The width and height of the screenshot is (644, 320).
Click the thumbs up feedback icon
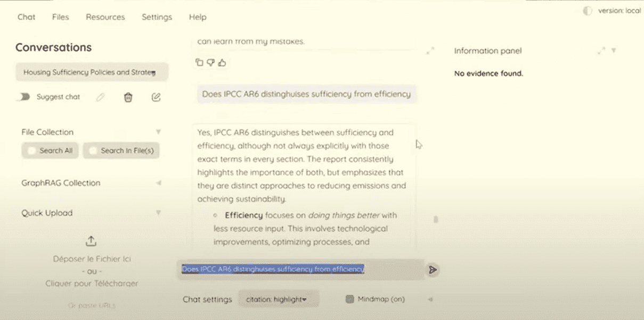(222, 62)
